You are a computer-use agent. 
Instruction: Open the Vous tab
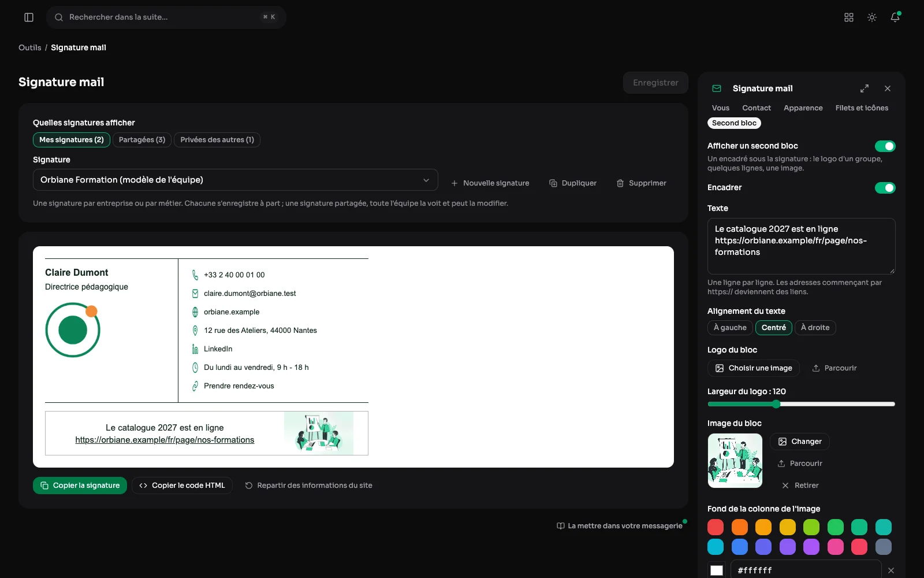721,108
